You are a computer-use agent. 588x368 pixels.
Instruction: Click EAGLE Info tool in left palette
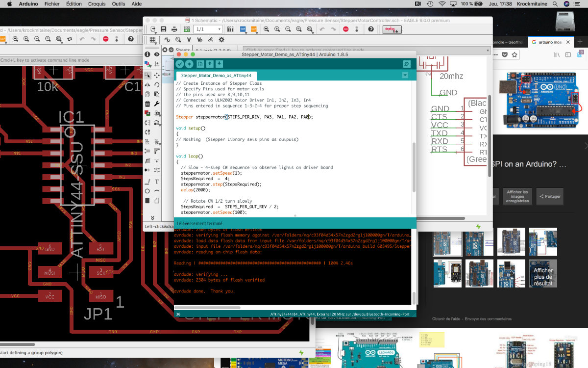coord(147,54)
